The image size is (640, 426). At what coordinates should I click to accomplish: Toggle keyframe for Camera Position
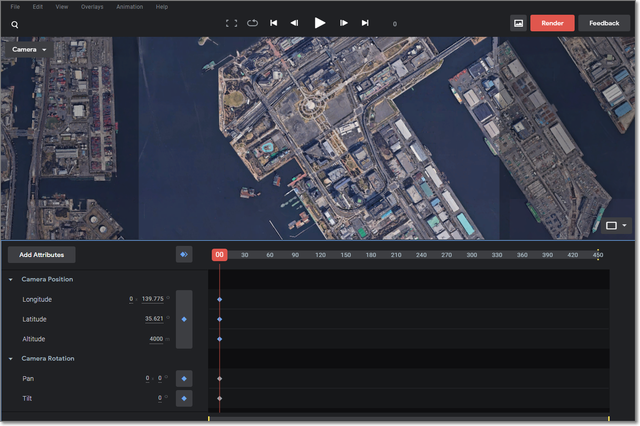(x=184, y=319)
